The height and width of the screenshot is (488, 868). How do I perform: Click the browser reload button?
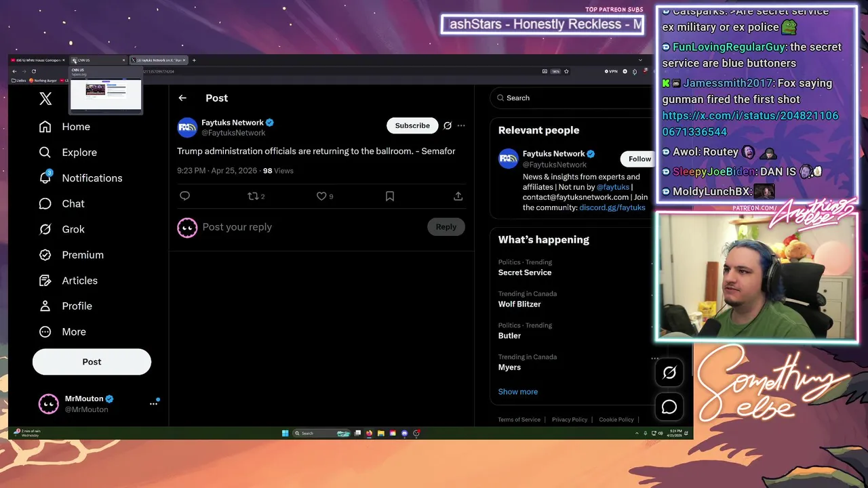pyautogui.click(x=34, y=71)
